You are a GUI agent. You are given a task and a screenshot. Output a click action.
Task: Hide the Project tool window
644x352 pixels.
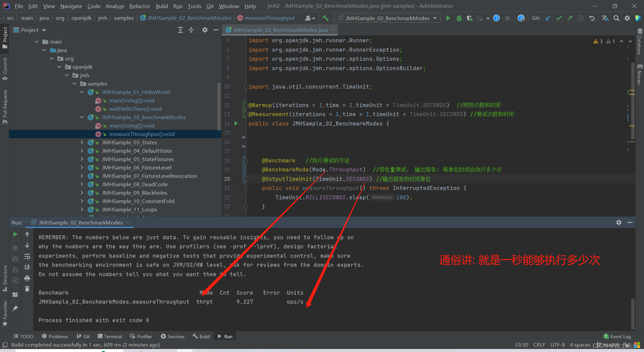point(216,30)
